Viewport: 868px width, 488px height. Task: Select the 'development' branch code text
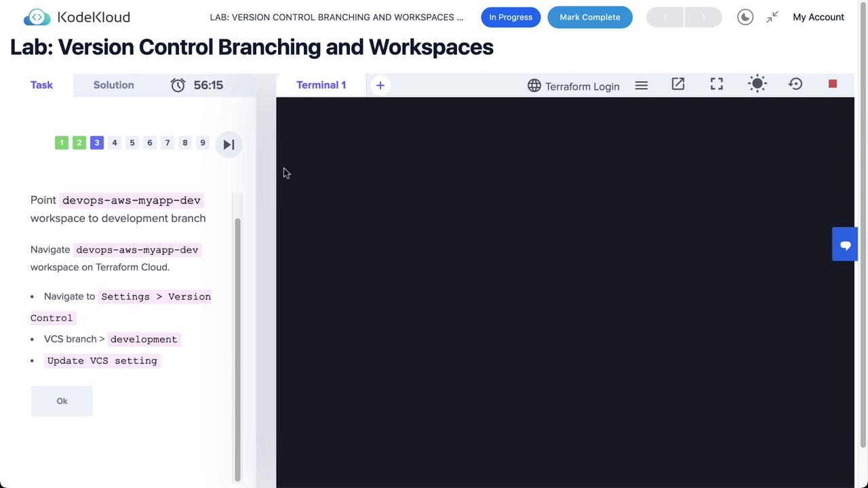144,339
